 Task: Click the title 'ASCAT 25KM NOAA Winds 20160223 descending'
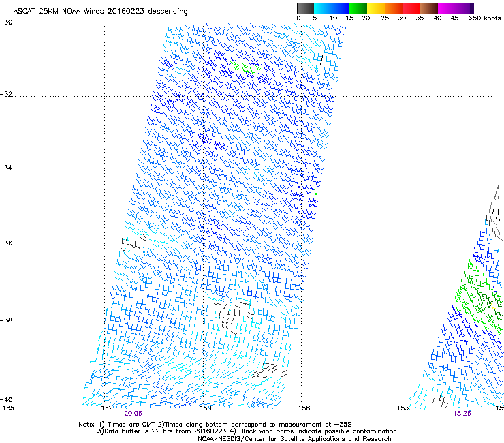coord(100,12)
